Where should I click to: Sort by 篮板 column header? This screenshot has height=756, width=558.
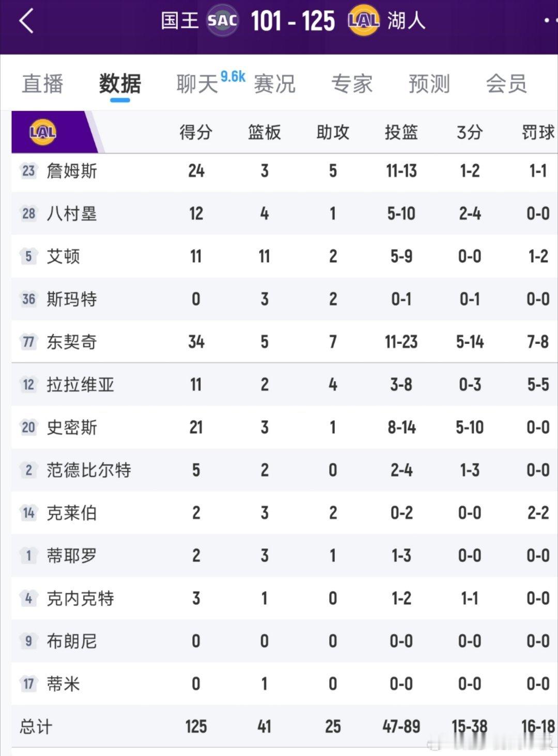point(264,133)
